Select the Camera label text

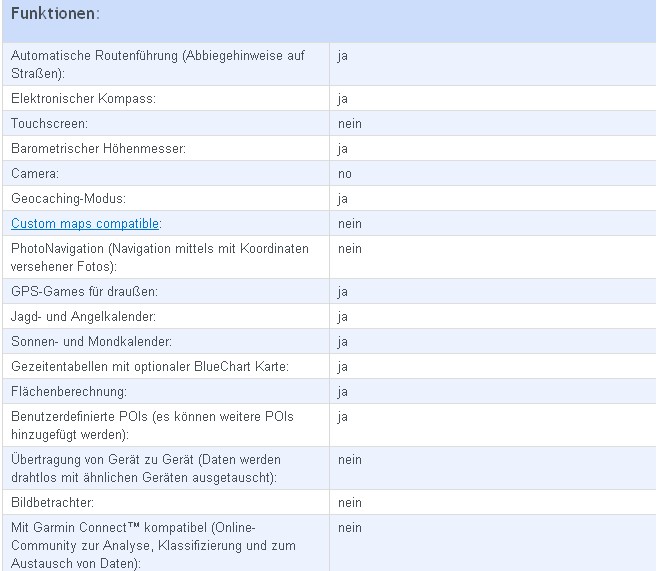click(x=35, y=174)
